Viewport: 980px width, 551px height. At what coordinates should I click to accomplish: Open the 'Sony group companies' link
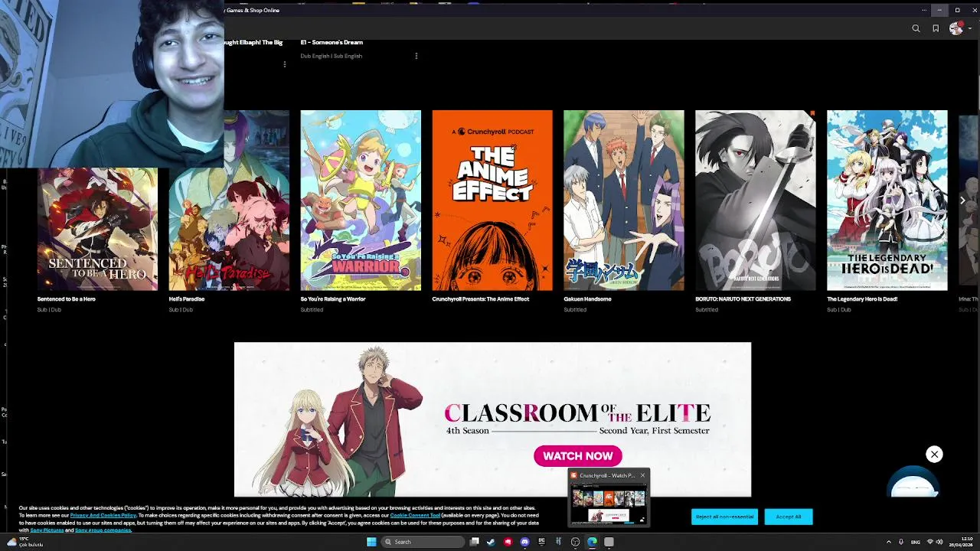tap(103, 530)
